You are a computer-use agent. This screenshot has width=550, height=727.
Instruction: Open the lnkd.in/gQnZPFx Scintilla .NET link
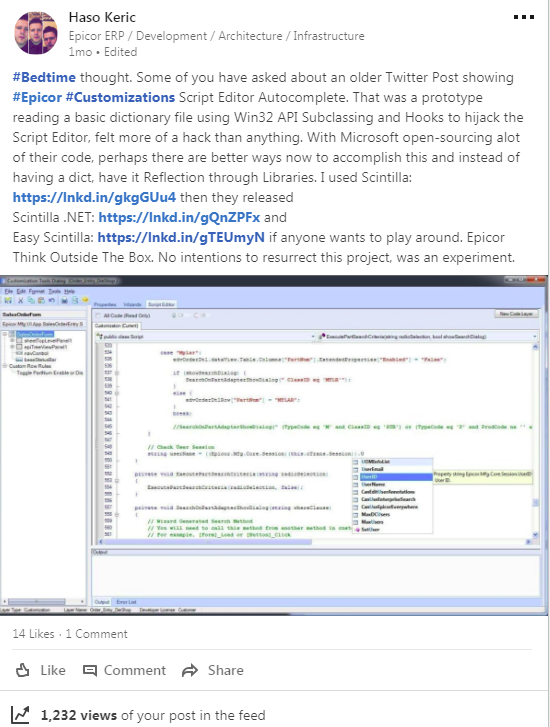pos(179,217)
